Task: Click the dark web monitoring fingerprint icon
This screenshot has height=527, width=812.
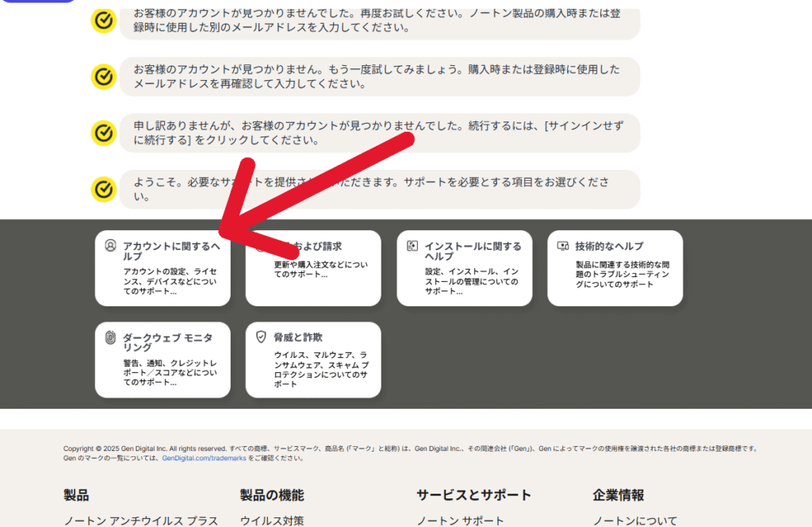Action: [110, 337]
